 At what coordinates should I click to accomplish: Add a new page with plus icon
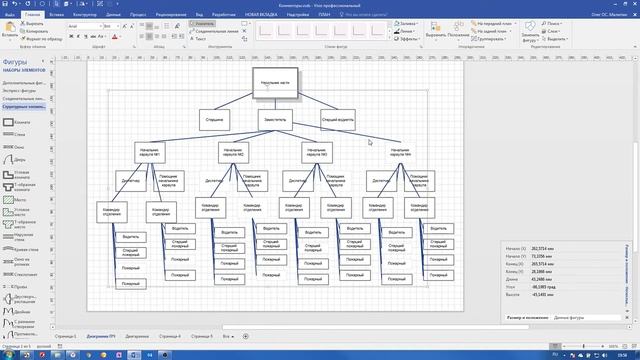point(246,336)
